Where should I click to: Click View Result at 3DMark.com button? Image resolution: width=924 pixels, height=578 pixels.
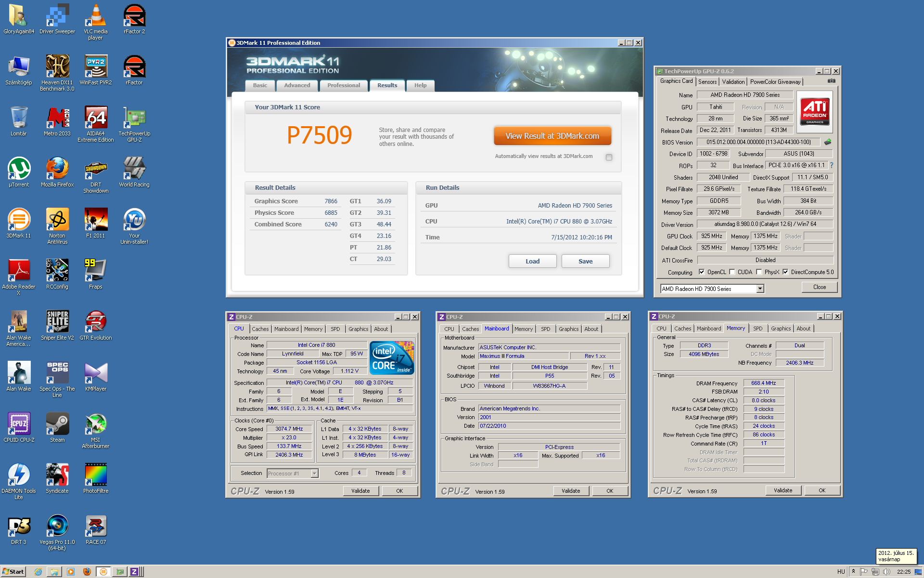pos(552,136)
